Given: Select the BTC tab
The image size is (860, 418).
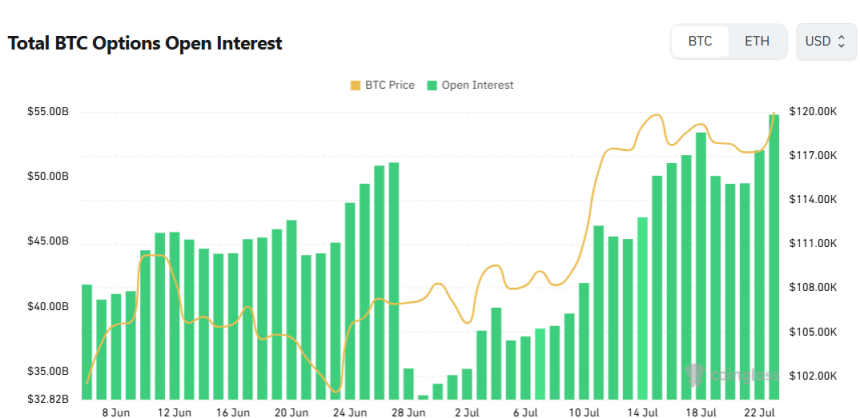Looking at the screenshot, I should (700, 41).
